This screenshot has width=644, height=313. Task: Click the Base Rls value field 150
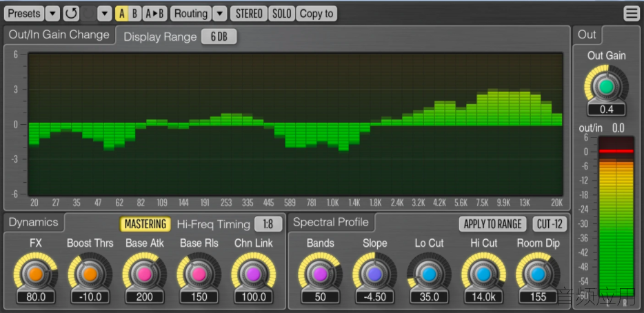pos(199,296)
